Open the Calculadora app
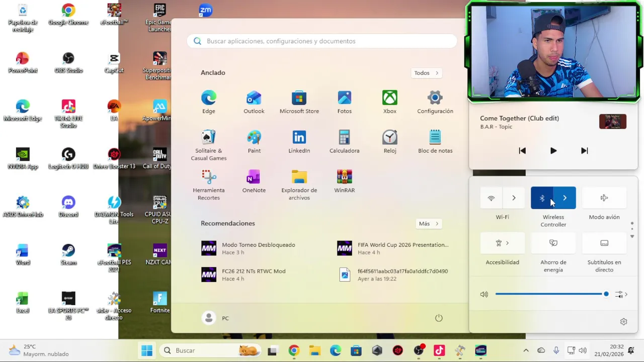Viewport: 644px width, 362px height. click(345, 142)
